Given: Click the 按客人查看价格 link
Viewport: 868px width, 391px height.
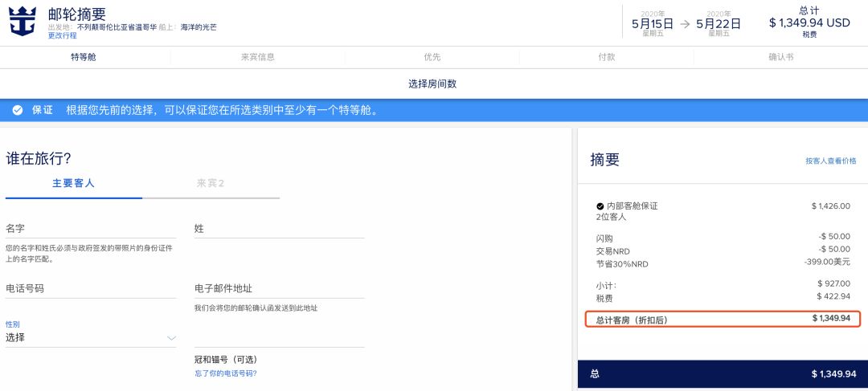Looking at the screenshot, I should click(x=831, y=161).
